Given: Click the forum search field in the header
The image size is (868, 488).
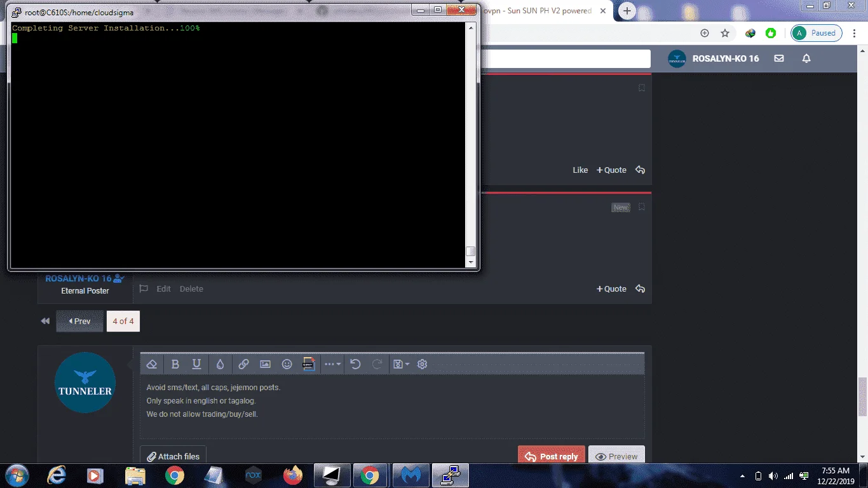Looking at the screenshot, I should 566,58.
